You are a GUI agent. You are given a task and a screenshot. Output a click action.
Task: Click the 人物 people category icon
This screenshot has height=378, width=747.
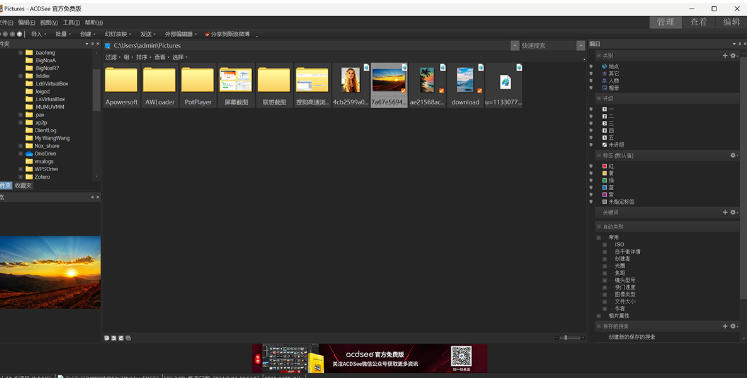pyautogui.click(x=605, y=81)
